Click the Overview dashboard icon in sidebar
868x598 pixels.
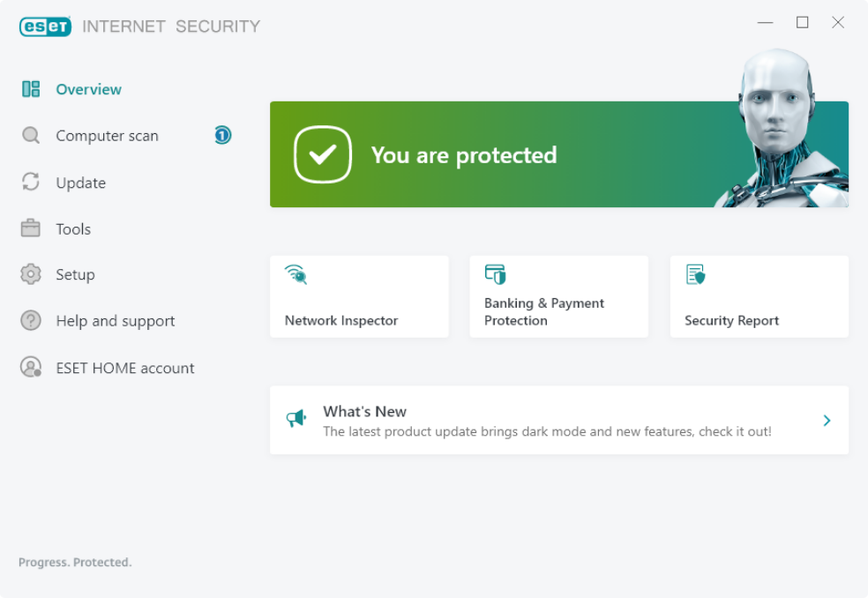tap(31, 89)
